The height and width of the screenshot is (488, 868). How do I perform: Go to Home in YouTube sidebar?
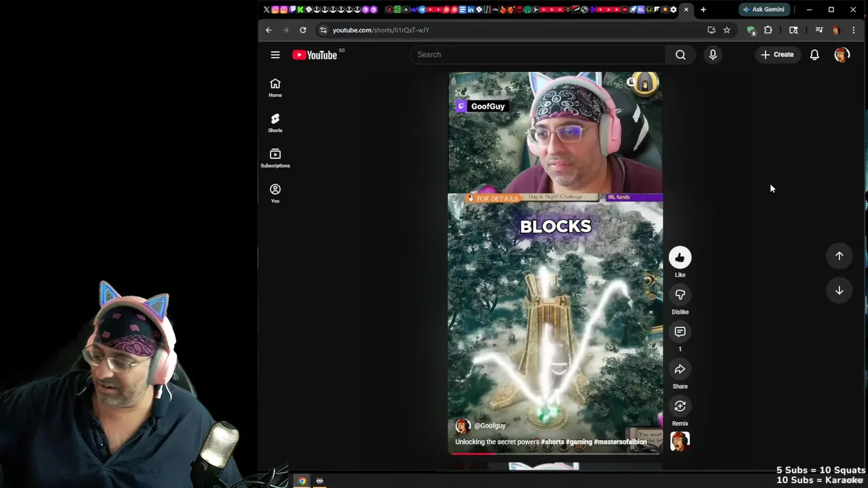pyautogui.click(x=275, y=87)
